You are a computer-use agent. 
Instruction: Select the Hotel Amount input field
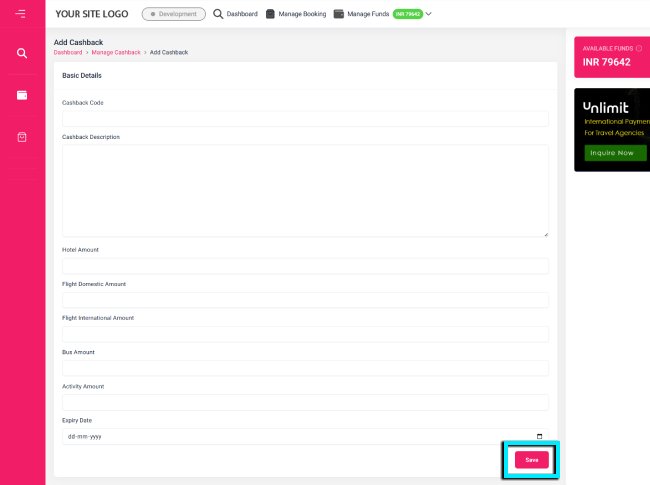click(x=305, y=266)
